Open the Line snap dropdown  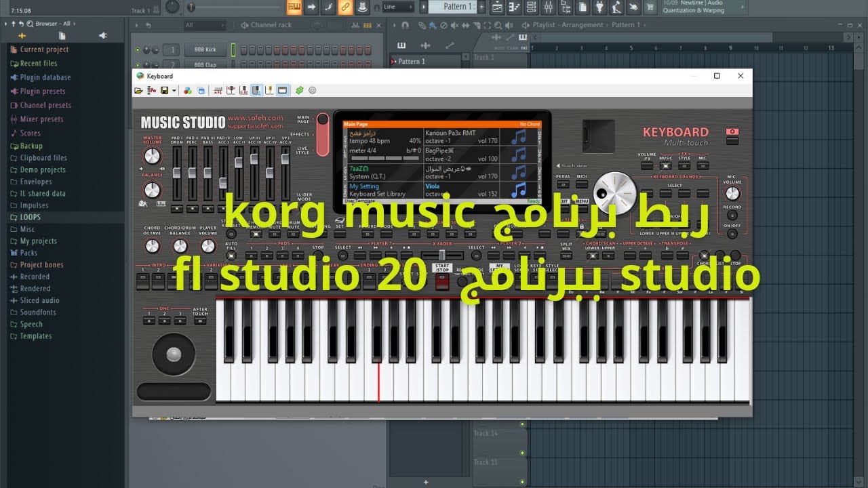point(398,7)
